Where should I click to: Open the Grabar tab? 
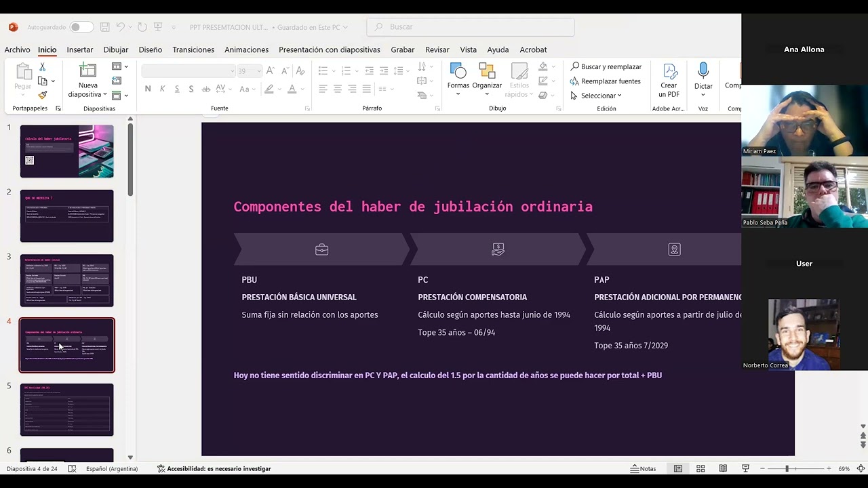(x=402, y=49)
